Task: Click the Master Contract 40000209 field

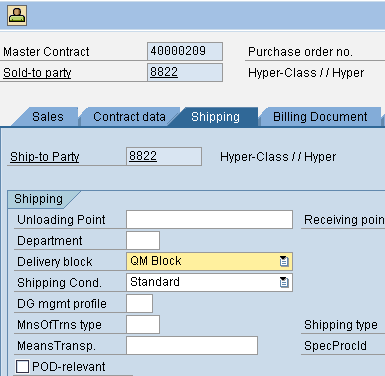Action: [x=185, y=51]
